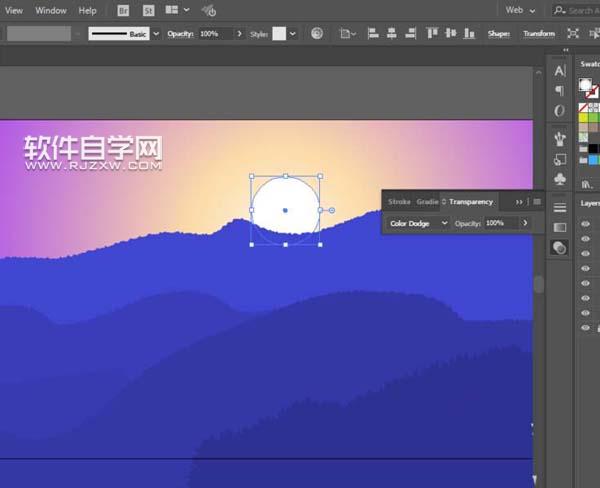Open the Graphic Styles panel icon
Image resolution: width=600 pixels, height=488 pixels.
pyautogui.click(x=560, y=159)
